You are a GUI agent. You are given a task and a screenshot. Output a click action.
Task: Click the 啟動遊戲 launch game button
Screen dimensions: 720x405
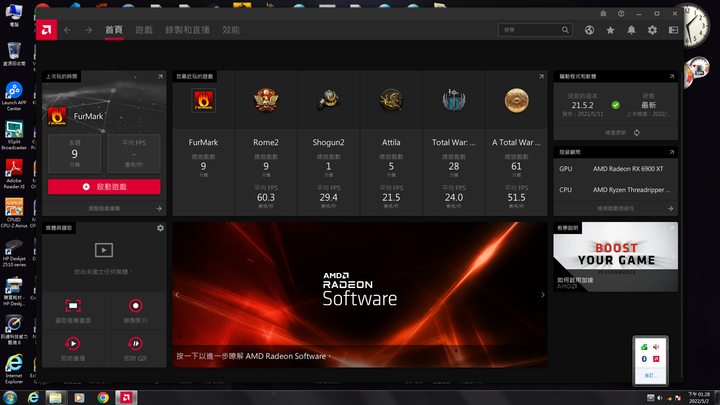pos(104,187)
